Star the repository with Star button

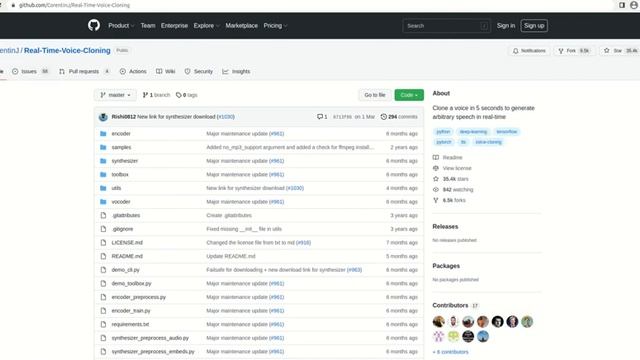620,51
